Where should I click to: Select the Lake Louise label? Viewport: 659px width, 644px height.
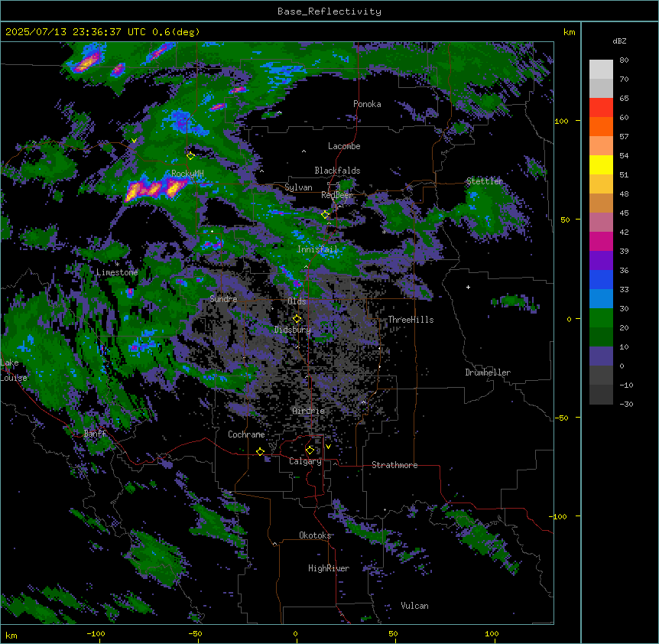(x=14, y=370)
